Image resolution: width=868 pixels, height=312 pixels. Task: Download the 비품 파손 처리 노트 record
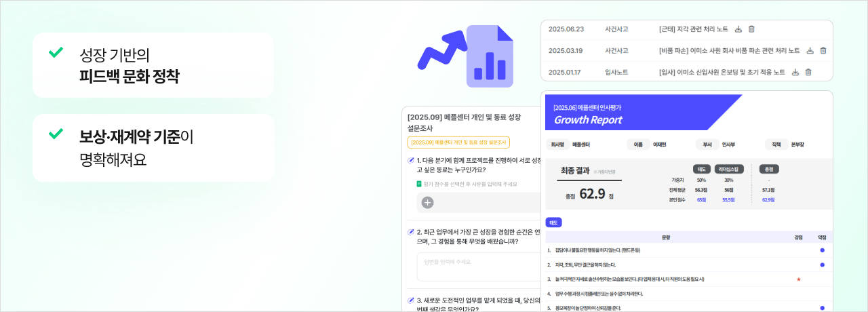tap(811, 51)
